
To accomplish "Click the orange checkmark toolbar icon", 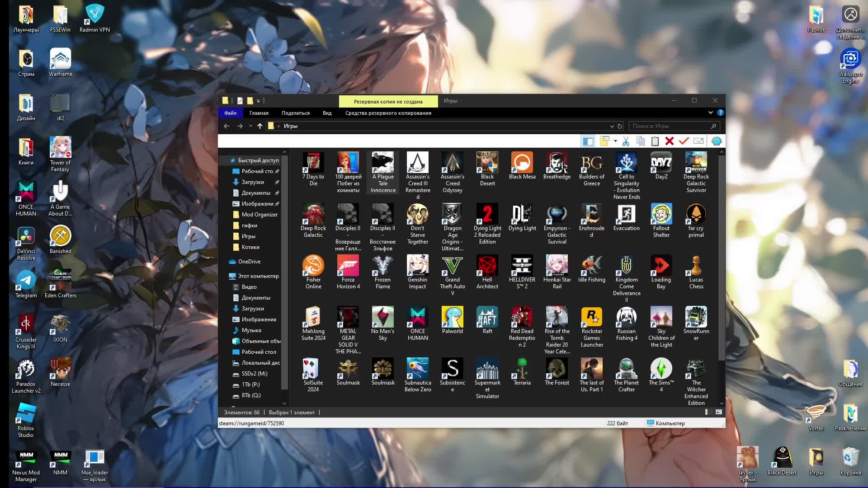I will [684, 141].
